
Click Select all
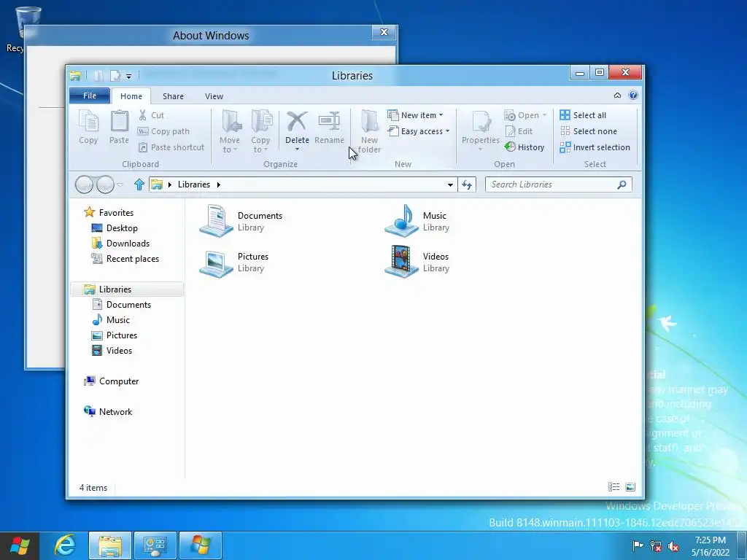pos(583,115)
